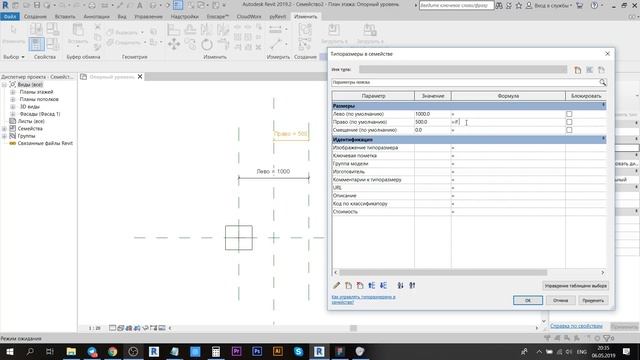Expand Фасады (Фасад 1) in project browser

(13, 114)
